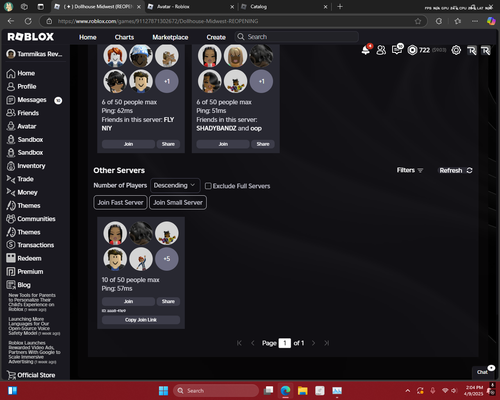Click the Robux balance icon showing 722
Screen dimensions: 500x400
(x=412, y=50)
